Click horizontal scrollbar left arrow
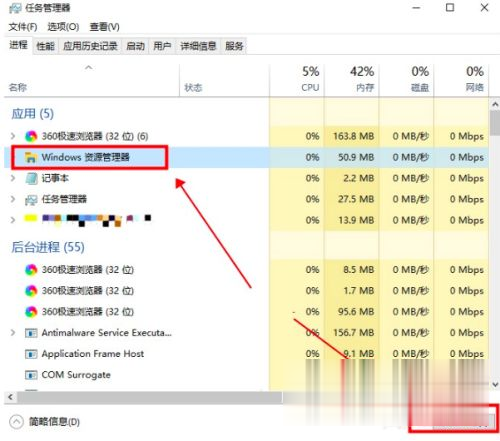The image size is (500, 441). 10,397
